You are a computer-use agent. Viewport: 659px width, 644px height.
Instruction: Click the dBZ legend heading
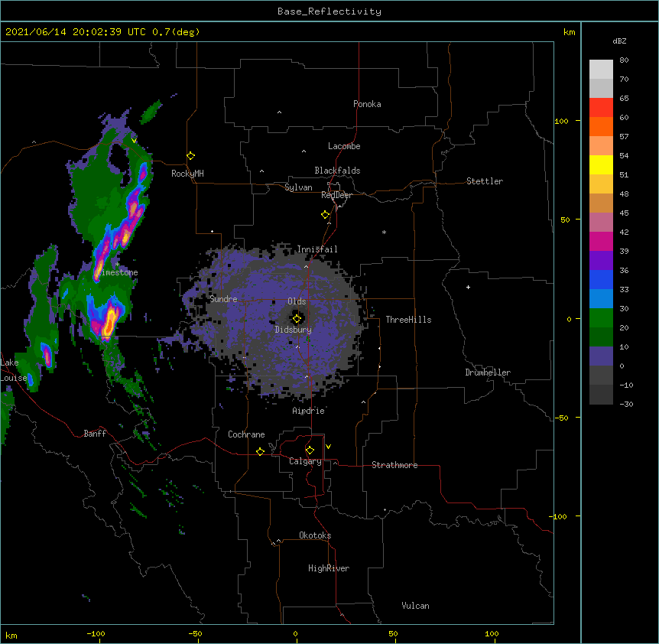click(619, 41)
